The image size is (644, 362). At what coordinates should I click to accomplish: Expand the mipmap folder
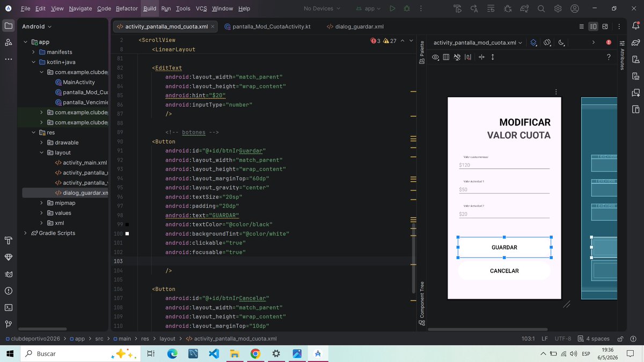[x=42, y=203]
